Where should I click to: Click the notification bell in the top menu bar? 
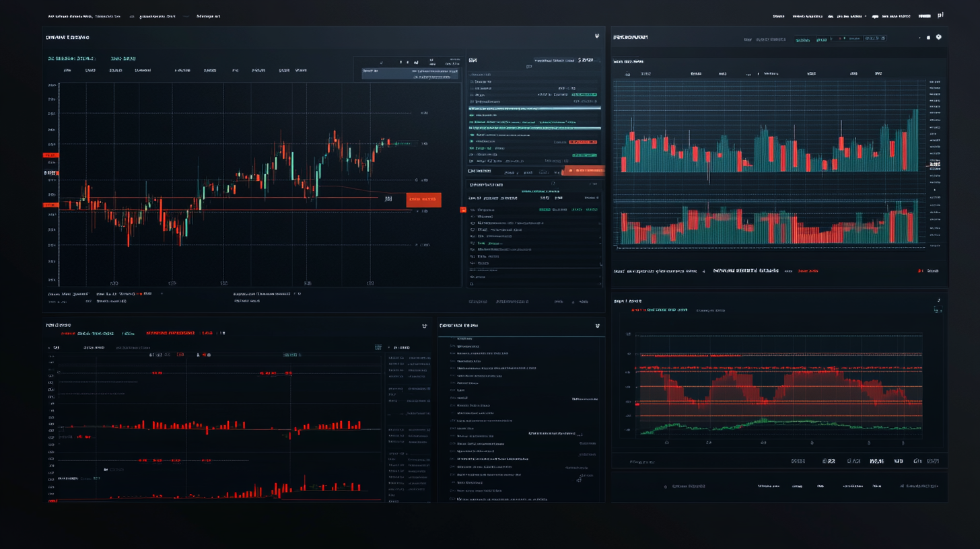point(875,15)
